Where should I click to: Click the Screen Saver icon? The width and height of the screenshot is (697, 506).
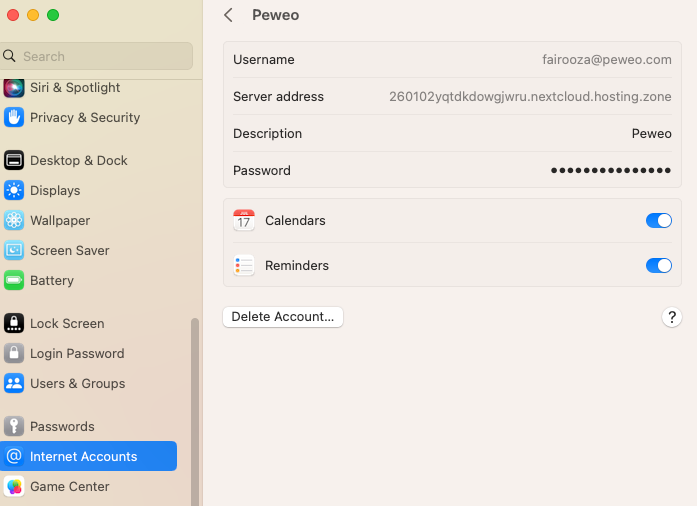coord(14,250)
